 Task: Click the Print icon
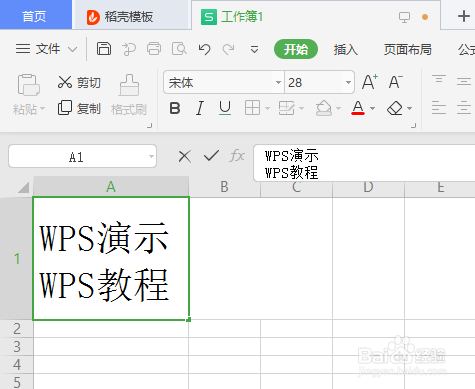pyautogui.click(x=154, y=49)
